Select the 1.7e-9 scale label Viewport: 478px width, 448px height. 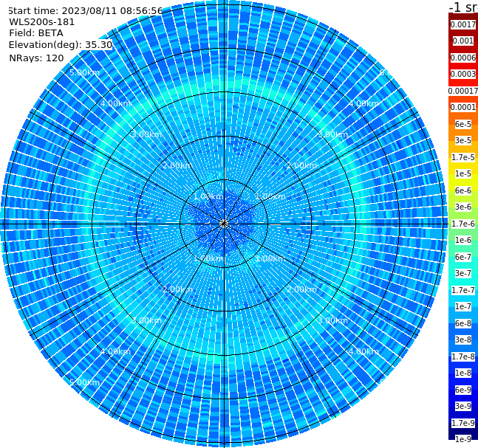[463, 423]
